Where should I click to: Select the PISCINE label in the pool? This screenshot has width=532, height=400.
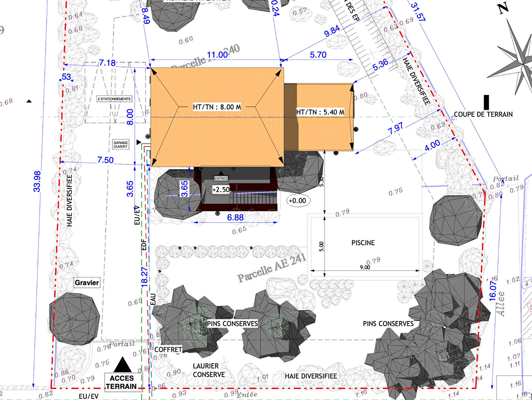363,243
